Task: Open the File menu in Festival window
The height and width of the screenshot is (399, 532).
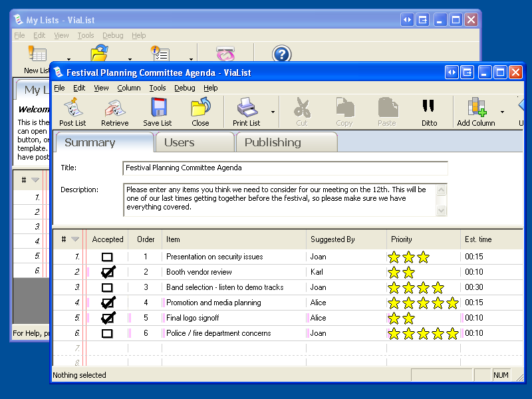Action: pos(59,88)
